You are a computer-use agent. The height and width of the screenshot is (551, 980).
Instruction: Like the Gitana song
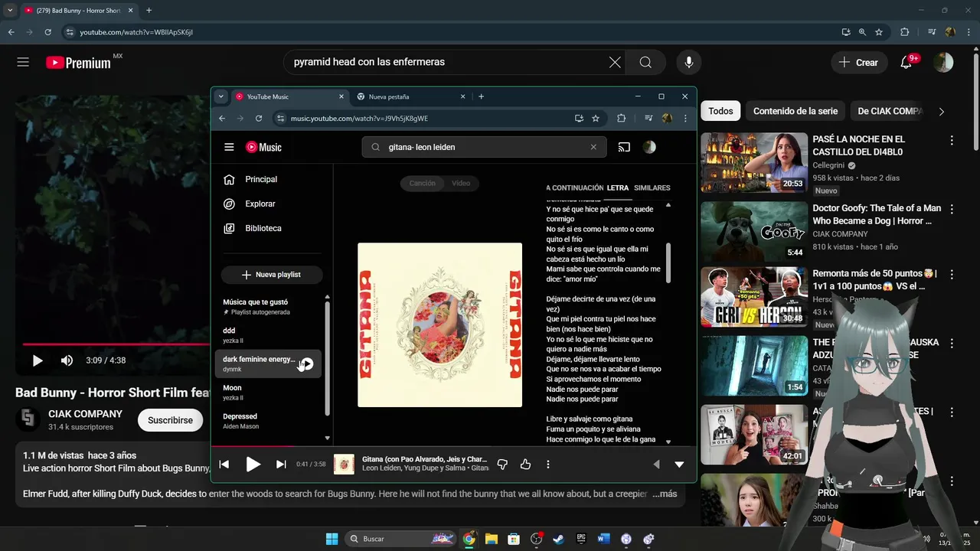click(x=525, y=464)
